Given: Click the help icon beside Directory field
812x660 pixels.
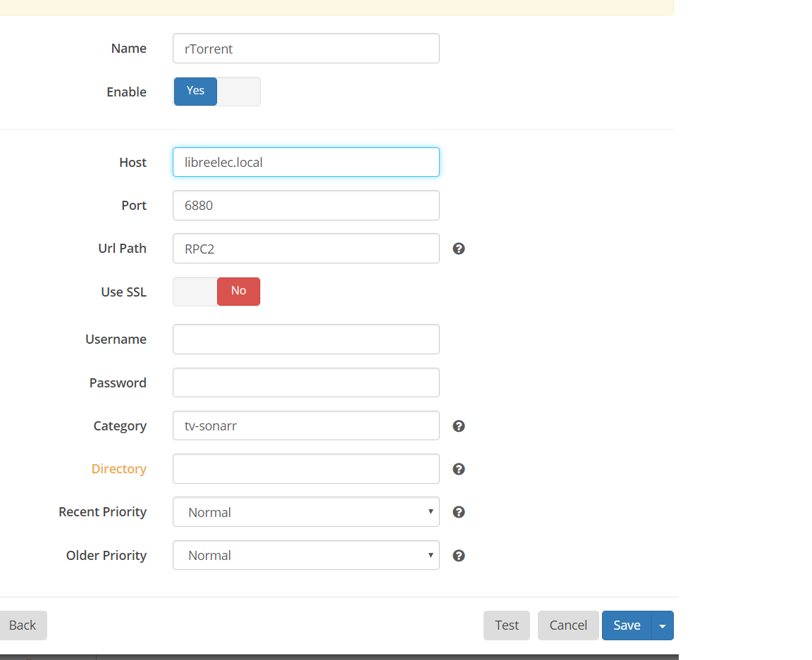Looking at the screenshot, I should click(x=459, y=469).
